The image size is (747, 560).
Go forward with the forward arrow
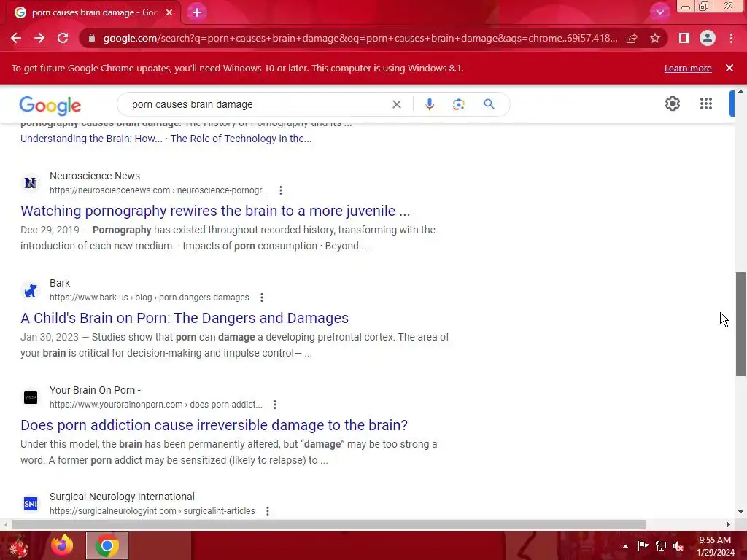tap(39, 38)
